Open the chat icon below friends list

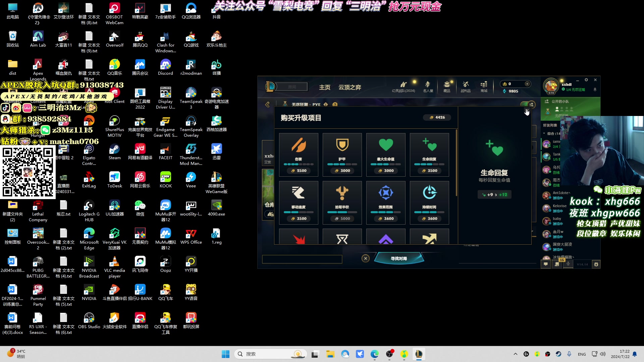click(x=546, y=264)
